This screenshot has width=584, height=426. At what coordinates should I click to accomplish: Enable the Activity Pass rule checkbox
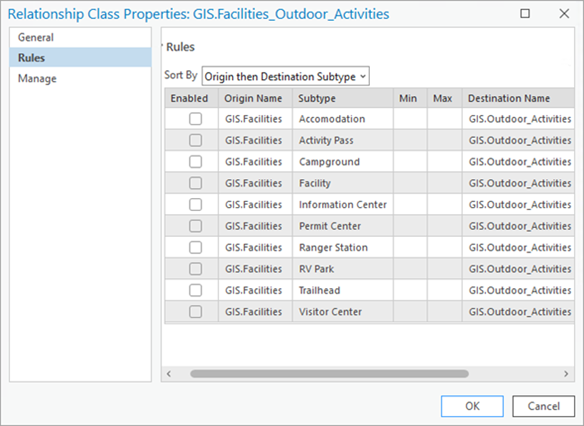click(x=196, y=140)
